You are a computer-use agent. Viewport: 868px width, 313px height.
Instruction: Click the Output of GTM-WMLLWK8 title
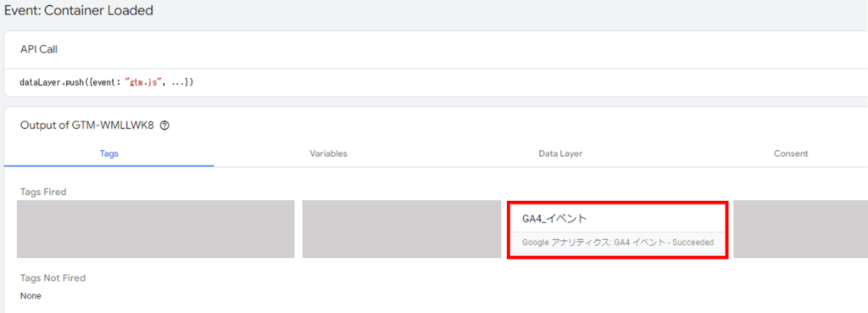87,126
